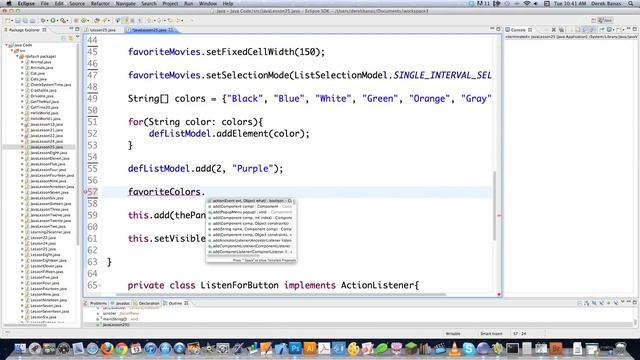This screenshot has height=360, width=640.
Task: Collapse the default package node
Action: pos(17,56)
